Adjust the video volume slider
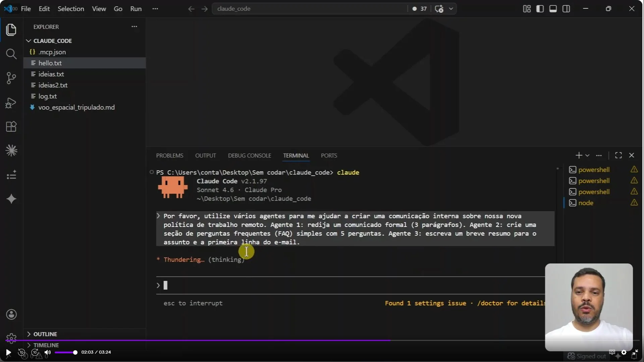This screenshot has width=644, height=362. (66, 352)
